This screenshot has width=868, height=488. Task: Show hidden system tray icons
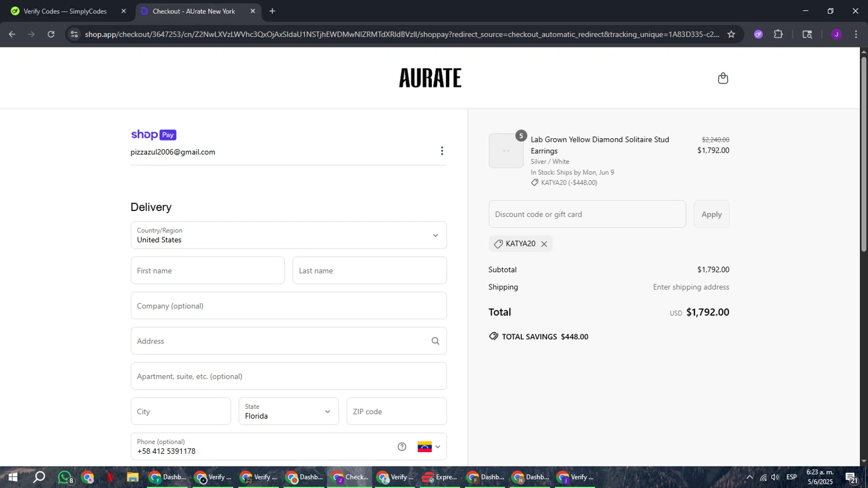749,478
